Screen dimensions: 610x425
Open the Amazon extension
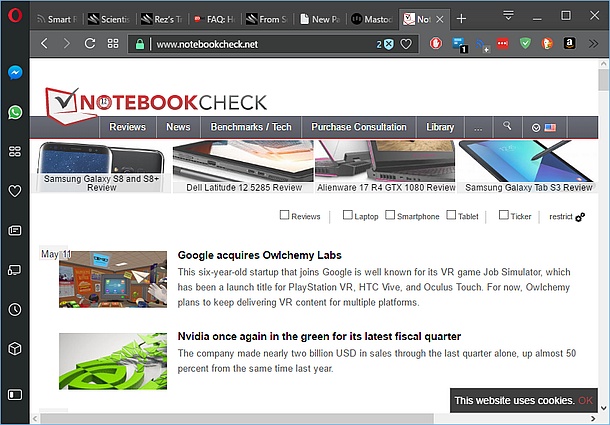[570, 44]
